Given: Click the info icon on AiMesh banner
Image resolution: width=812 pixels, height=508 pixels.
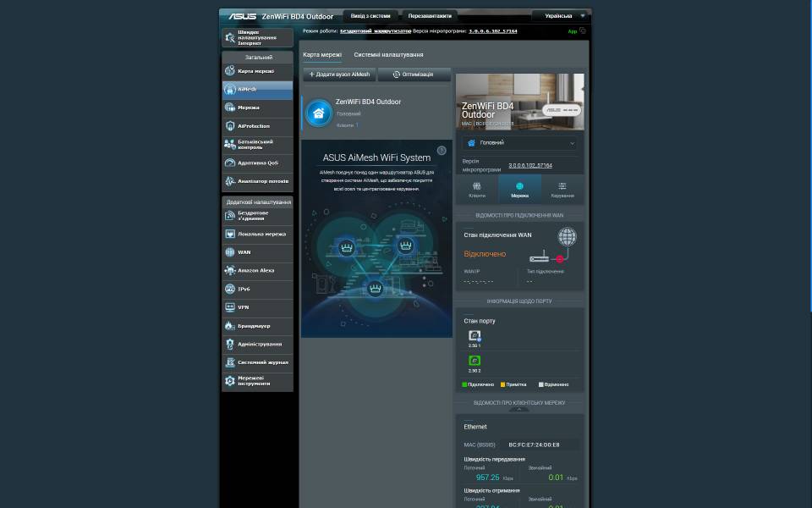Looking at the screenshot, I should coord(442,151).
